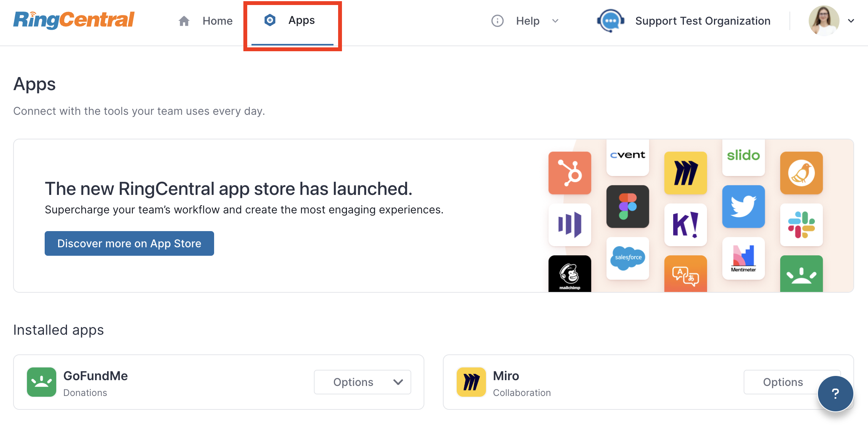
Task: Click the Installed apps heading
Action: 59,330
